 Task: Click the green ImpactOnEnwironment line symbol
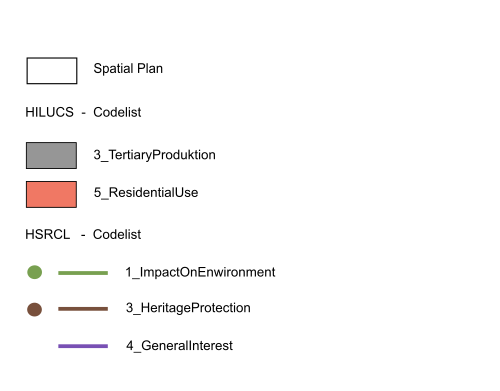point(83,273)
